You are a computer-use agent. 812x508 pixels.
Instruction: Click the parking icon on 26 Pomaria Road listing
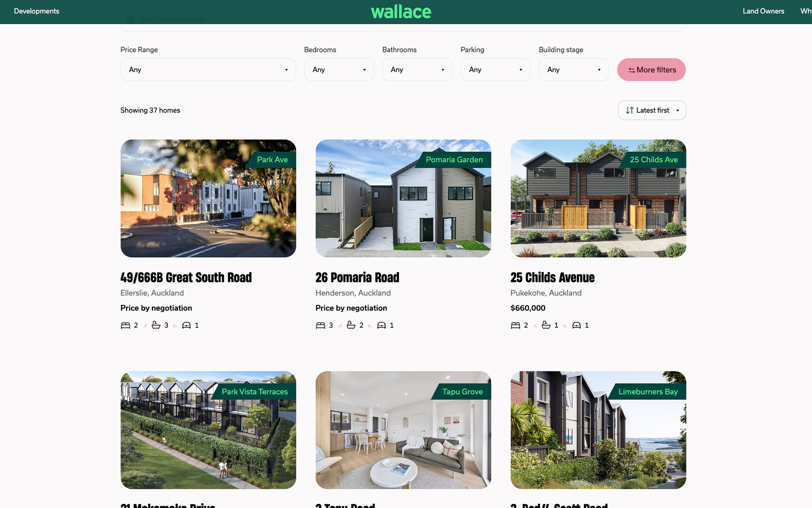382,325
